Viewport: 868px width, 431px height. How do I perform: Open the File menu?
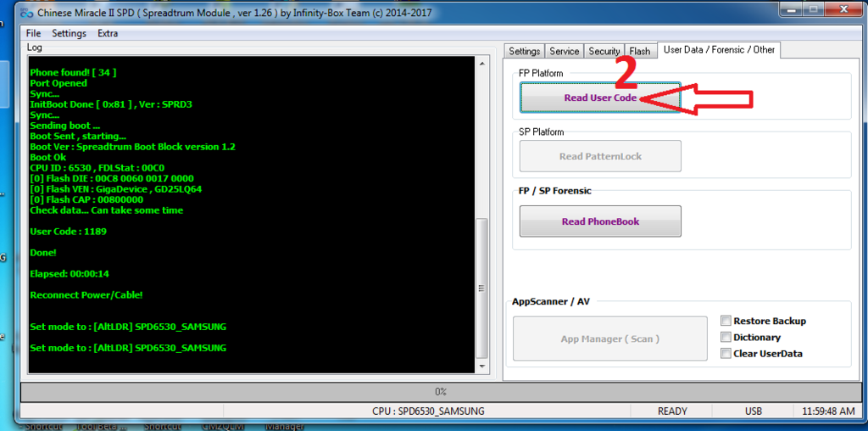(33, 33)
